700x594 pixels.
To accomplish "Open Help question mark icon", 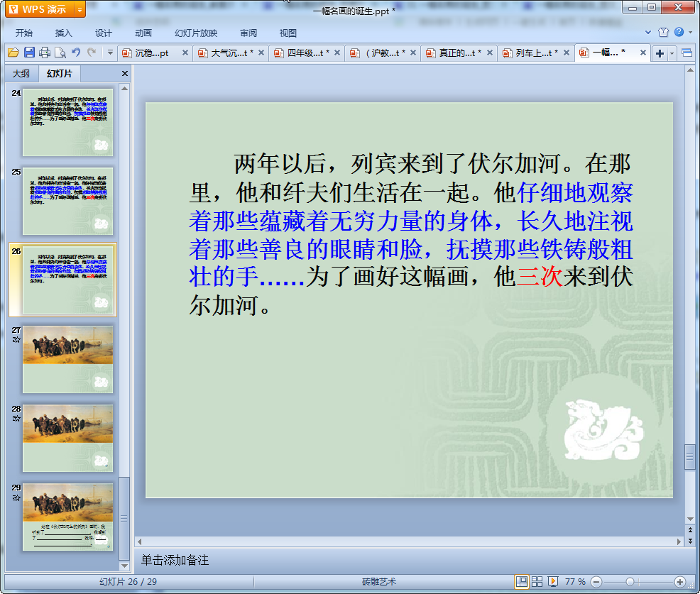I will point(679,32).
